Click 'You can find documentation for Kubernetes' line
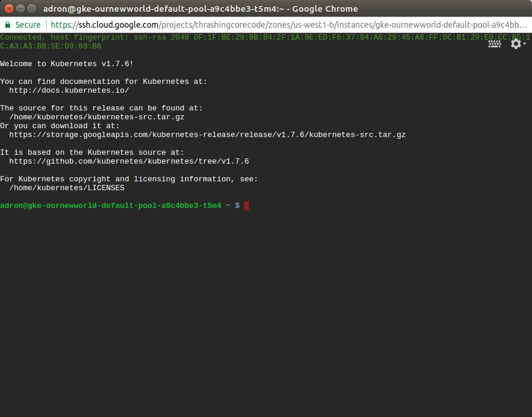Image resolution: width=532 pixels, height=417 pixels. [x=103, y=82]
